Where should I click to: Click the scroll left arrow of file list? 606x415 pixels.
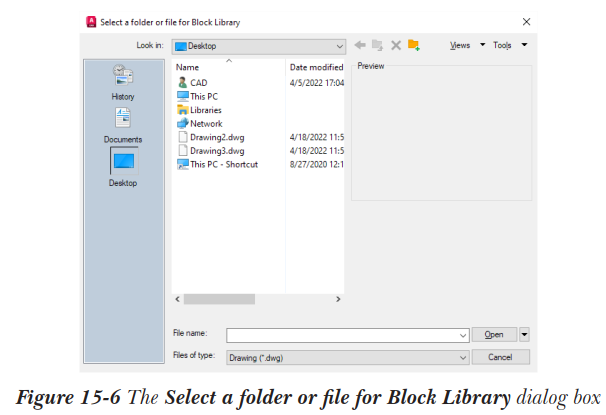177,299
